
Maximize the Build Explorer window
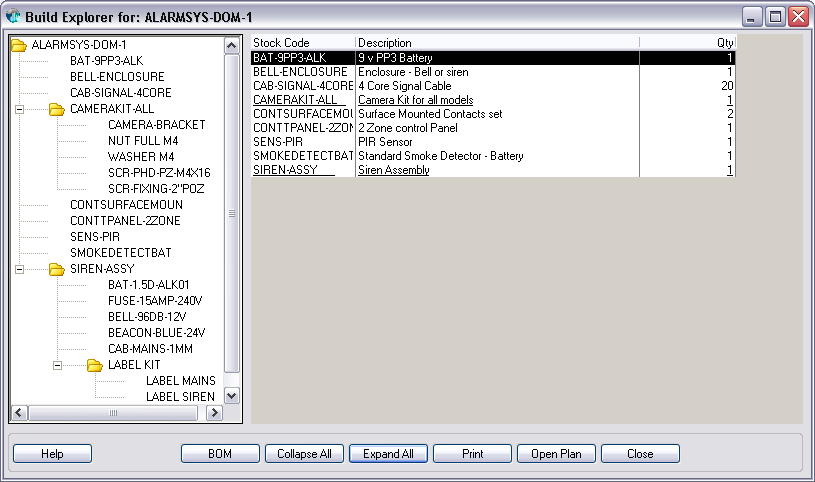click(775, 17)
